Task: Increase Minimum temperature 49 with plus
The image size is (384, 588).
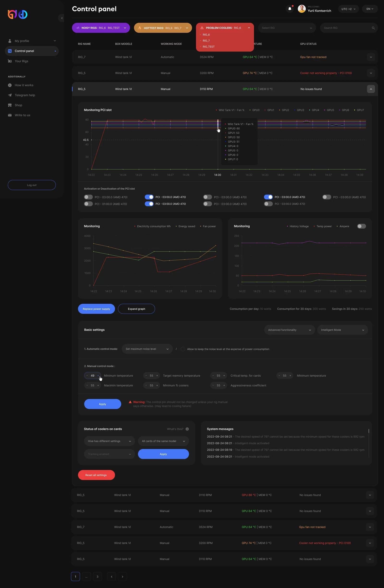Action: point(98,376)
